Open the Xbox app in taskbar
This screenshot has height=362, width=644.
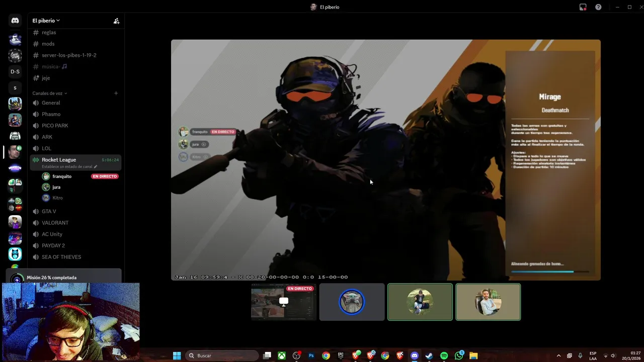pos(282,355)
